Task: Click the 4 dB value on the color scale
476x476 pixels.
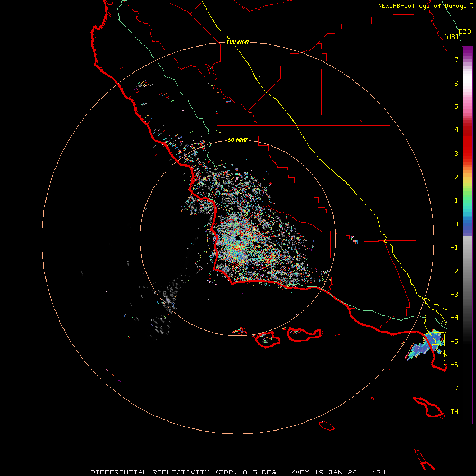Action: [456, 130]
